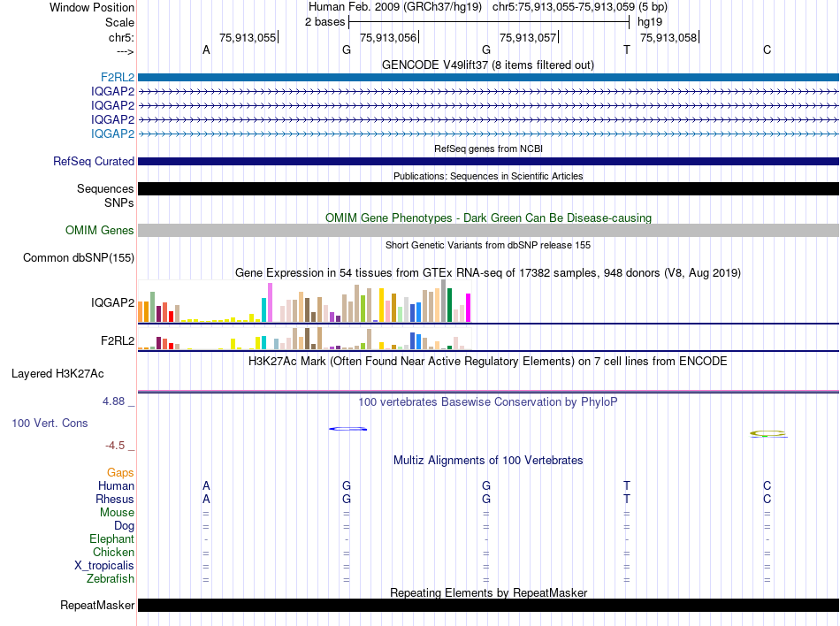Click the H3K27Ac Mark track title
The height and width of the screenshot is (626, 840).
point(488,362)
